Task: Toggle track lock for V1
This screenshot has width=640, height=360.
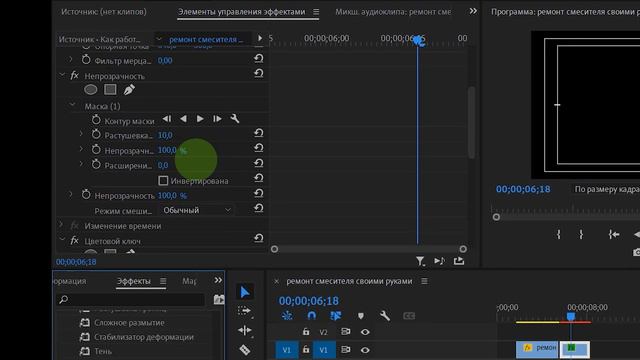Action: 306,350
